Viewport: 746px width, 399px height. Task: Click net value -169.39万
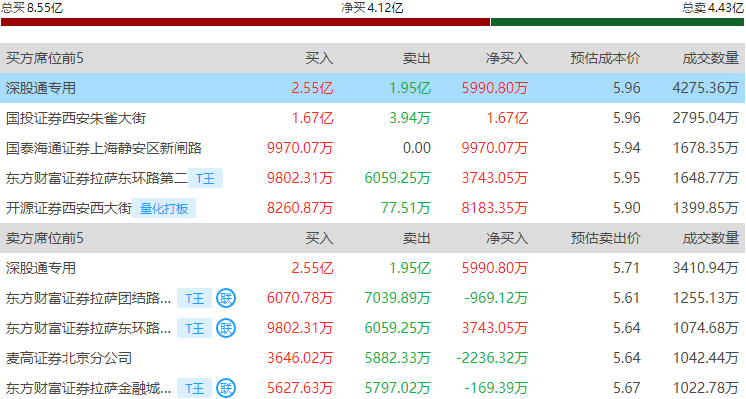click(496, 388)
